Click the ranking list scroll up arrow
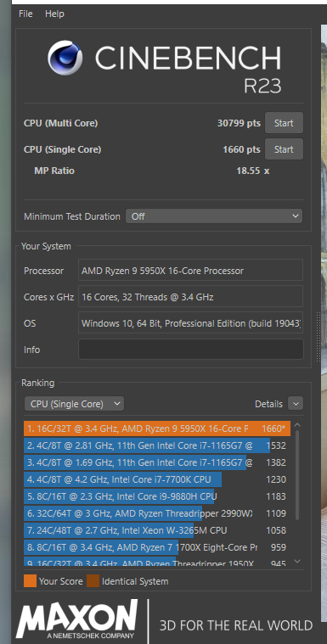The width and height of the screenshot is (327, 644). click(297, 425)
